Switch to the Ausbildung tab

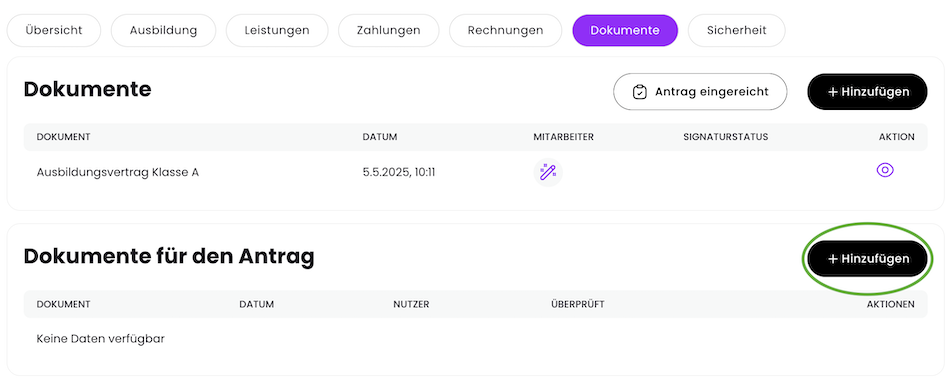tap(164, 30)
